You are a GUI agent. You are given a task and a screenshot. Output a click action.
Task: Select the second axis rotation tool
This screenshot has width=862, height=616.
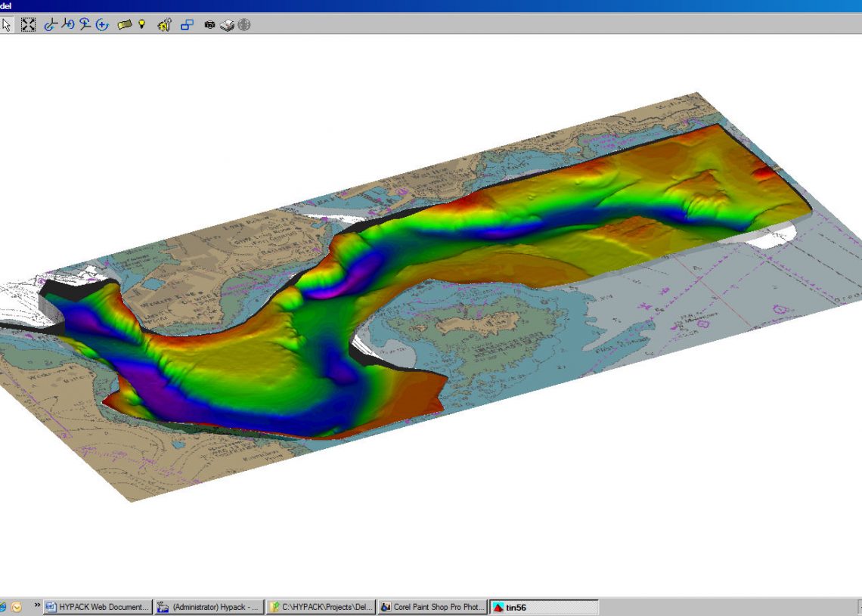(68, 25)
